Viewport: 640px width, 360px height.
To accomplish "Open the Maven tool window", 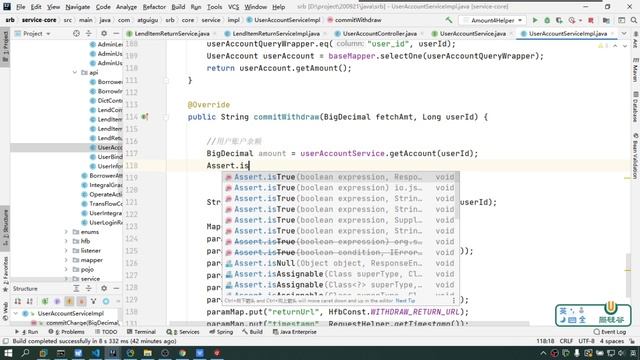I will pos(635,70).
